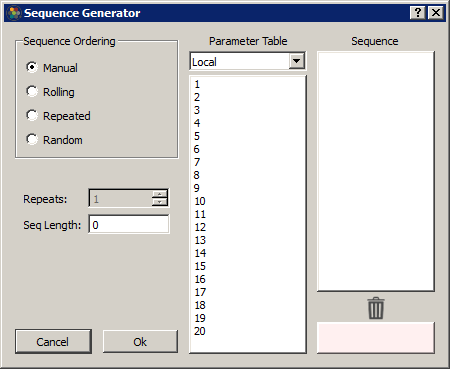Screen dimensions: 450x369
Task: Increase Repeats with the up arrow
Action: tap(160, 195)
